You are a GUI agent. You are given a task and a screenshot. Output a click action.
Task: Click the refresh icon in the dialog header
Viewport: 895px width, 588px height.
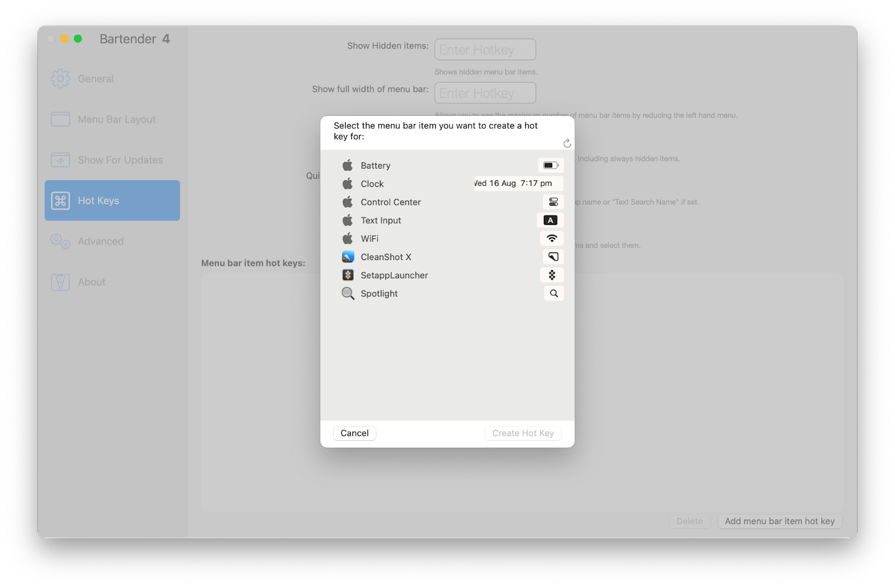tap(567, 143)
